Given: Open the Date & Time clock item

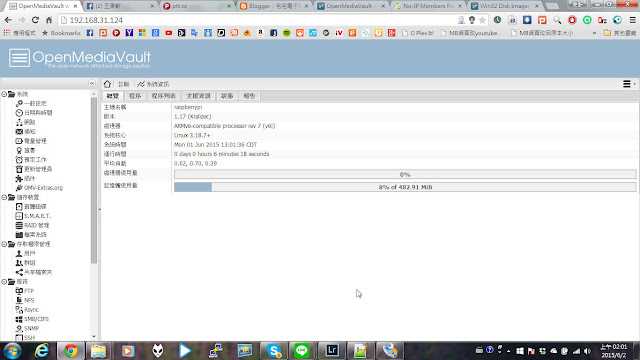Looking at the screenshot, I should 34,113.
